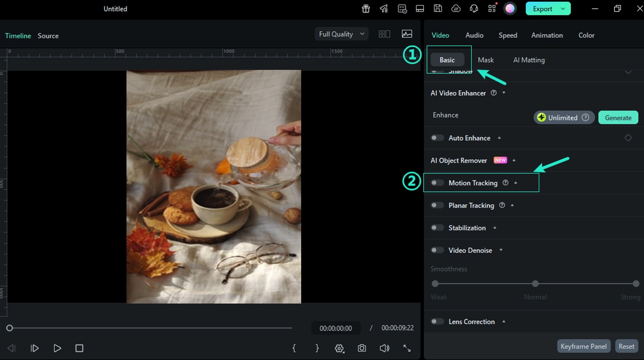This screenshot has height=360, width=644.
Task: Expand the AI Object Remover section arrow
Action: click(514, 161)
